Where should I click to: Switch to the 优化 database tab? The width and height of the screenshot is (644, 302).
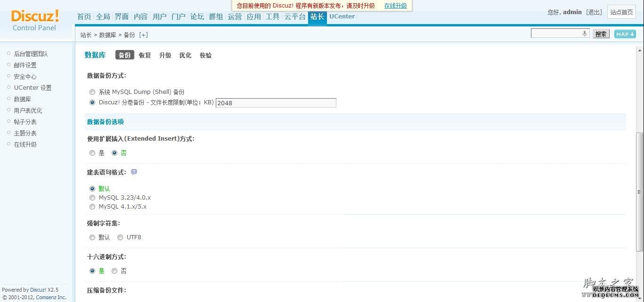click(185, 55)
